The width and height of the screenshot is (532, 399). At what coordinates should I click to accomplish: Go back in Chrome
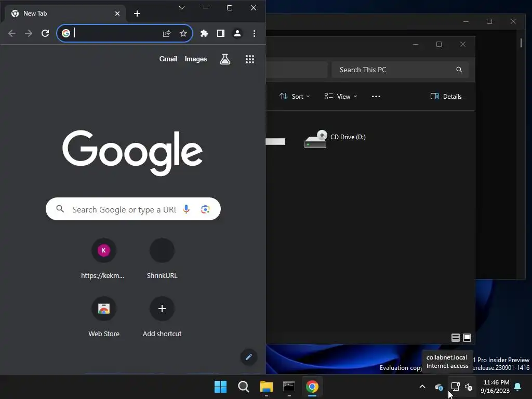click(x=12, y=33)
